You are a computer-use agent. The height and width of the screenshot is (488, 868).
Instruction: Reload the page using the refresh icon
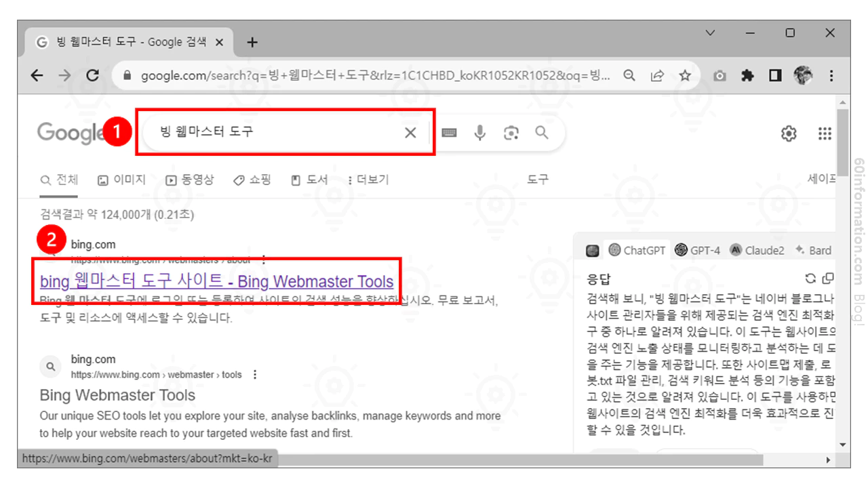click(93, 75)
